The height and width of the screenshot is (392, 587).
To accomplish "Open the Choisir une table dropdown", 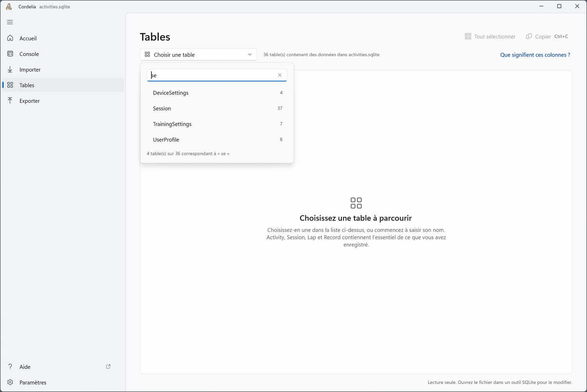I will coord(198,55).
